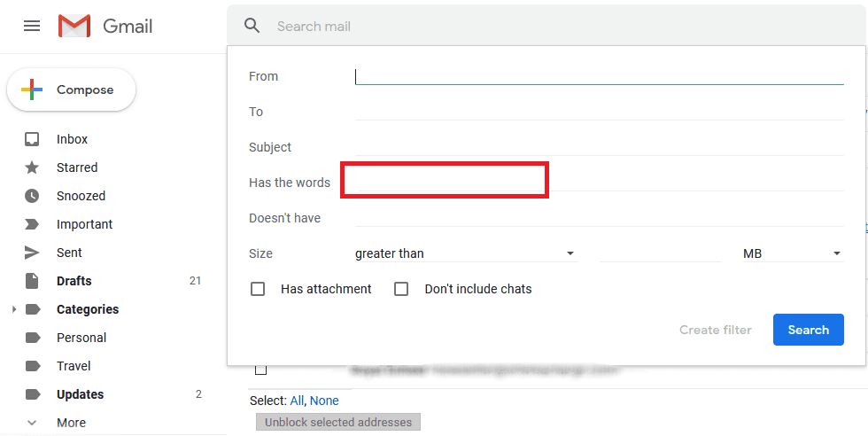Open the Drafts folder
This screenshot has height=436, width=868.
[x=74, y=281]
